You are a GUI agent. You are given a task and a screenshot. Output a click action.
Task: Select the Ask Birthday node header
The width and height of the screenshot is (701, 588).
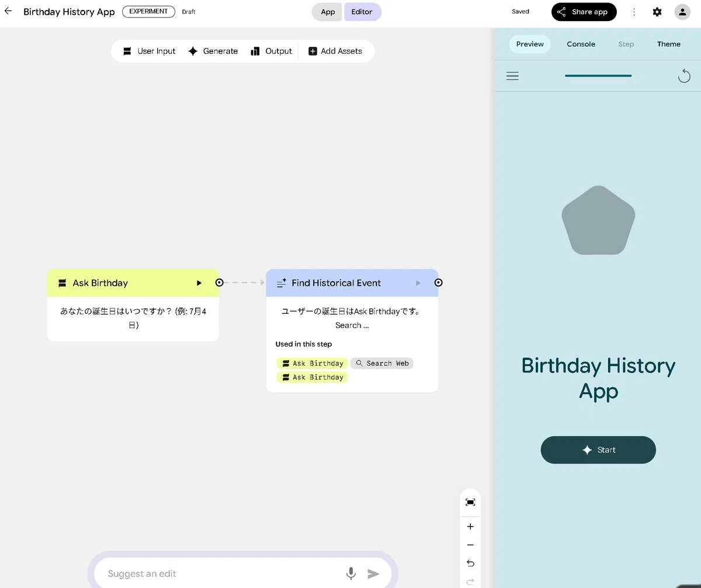click(x=133, y=283)
